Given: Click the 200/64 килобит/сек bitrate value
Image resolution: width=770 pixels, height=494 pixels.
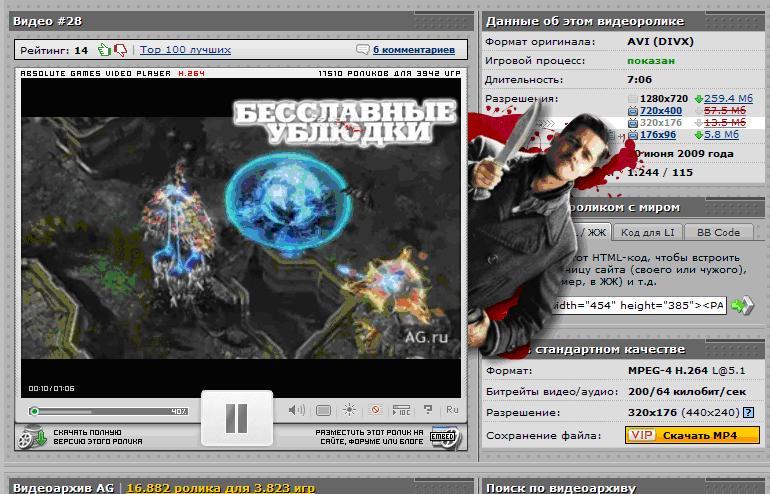Looking at the screenshot, I should [687, 392].
